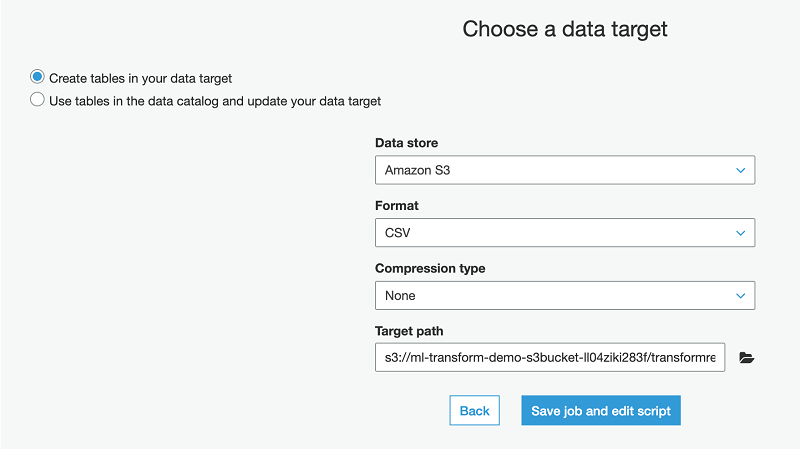This screenshot has width=800, height=449.
Task: Select the 'Use tables in the data catalog' radio
Action: (x=37, y=100)
